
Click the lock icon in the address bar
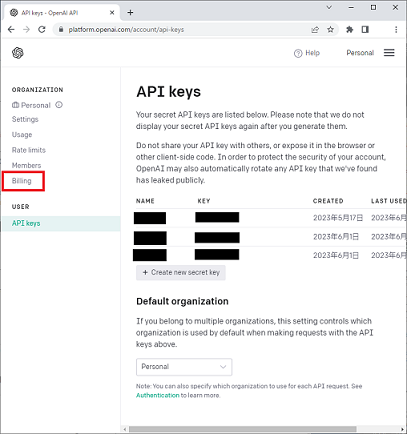tap(61, 30)
